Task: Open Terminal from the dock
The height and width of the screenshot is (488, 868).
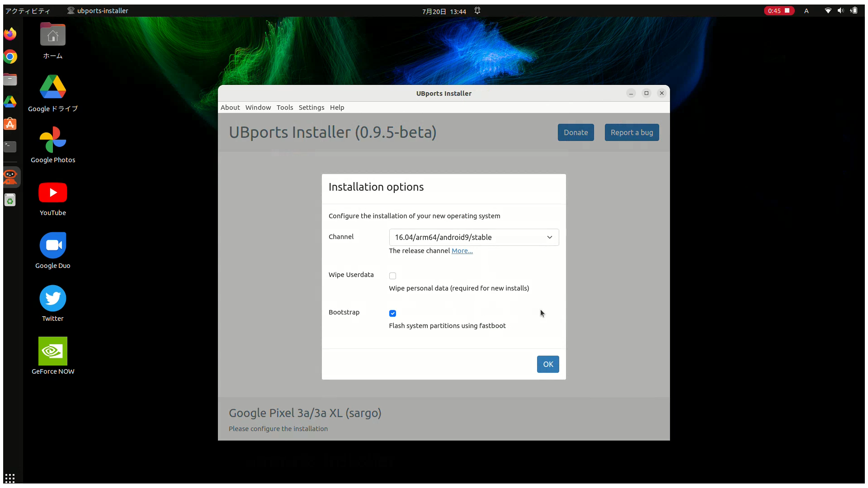Action: tap(10, 146)
